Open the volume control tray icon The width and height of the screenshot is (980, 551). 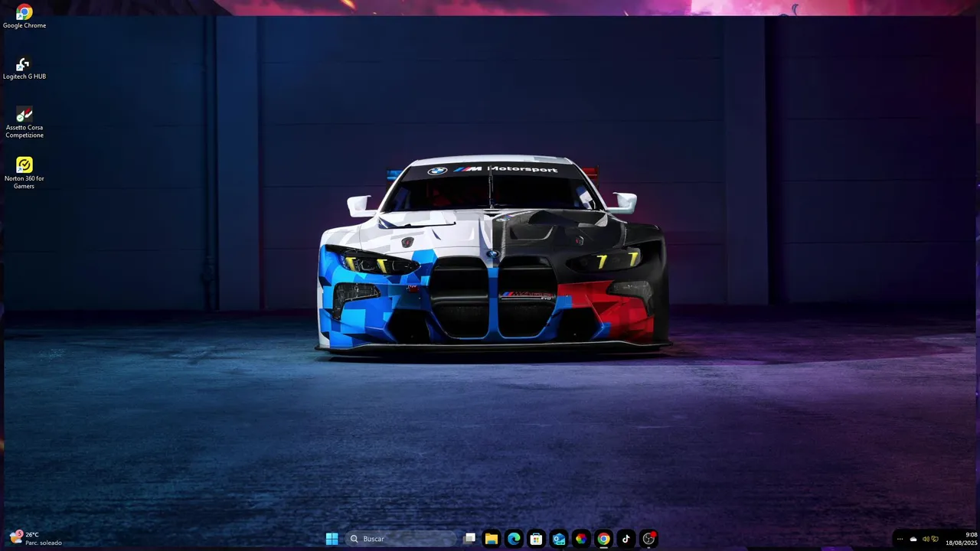click(x=926, y=539)
